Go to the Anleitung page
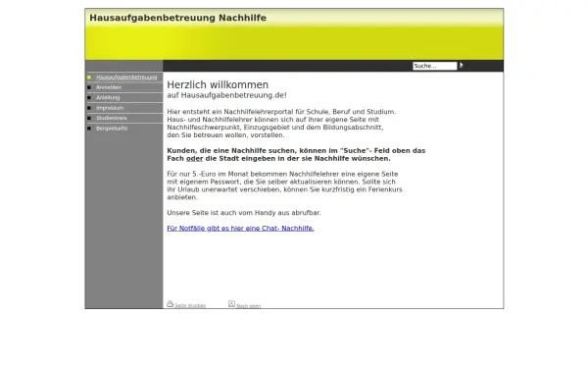The image size is (588, 368). tap(108, 97)
